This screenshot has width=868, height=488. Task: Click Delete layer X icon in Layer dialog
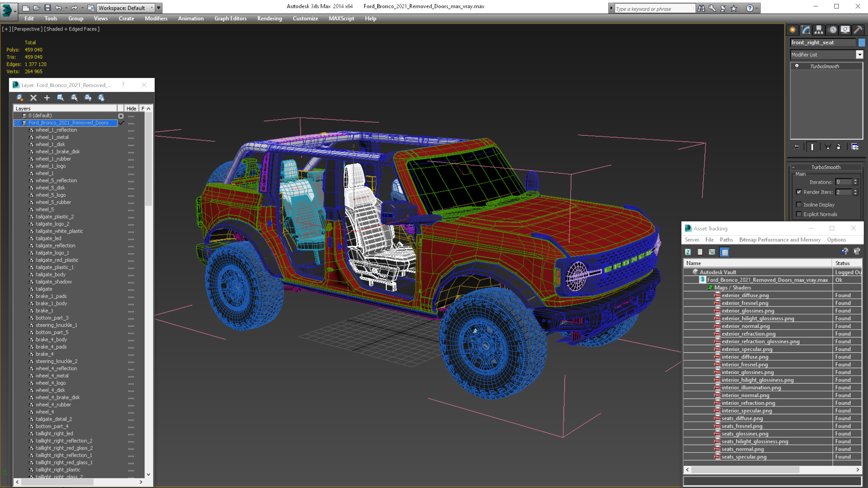tap(33, 98)
